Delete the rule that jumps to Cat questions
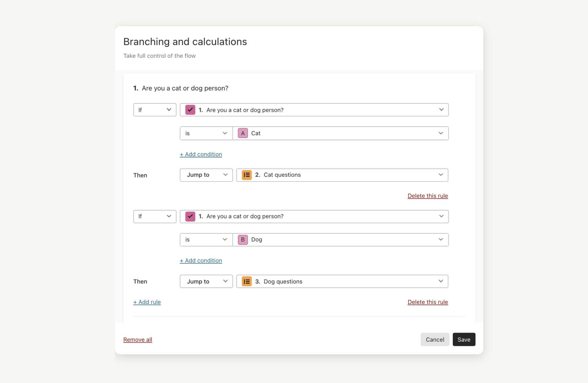This screenshot has height=383, width=588. [427, 196]
